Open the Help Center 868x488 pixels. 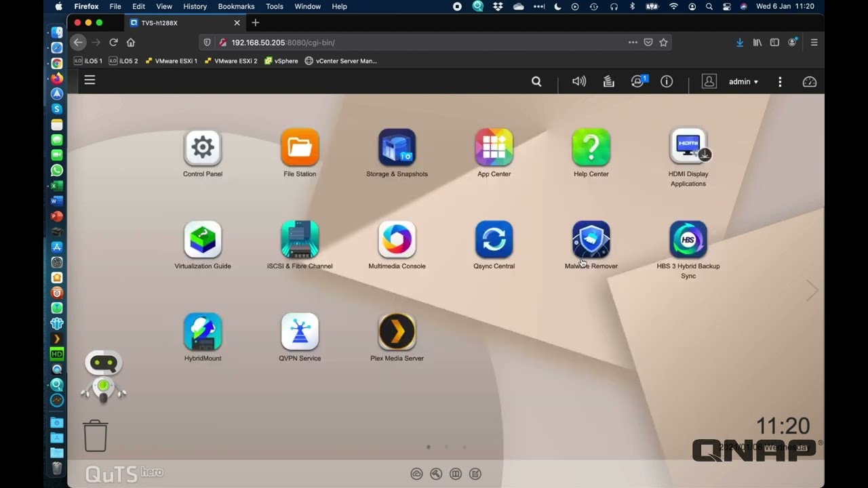click(591, 147)
